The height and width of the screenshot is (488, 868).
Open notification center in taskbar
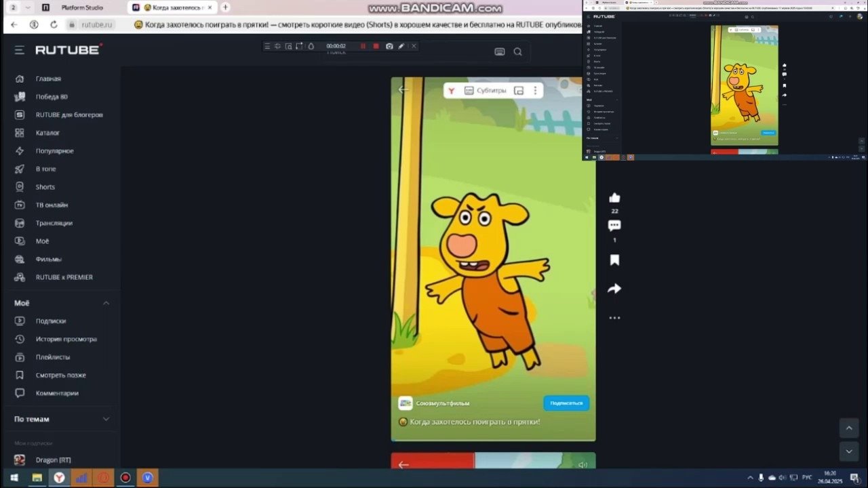(854, 478)
